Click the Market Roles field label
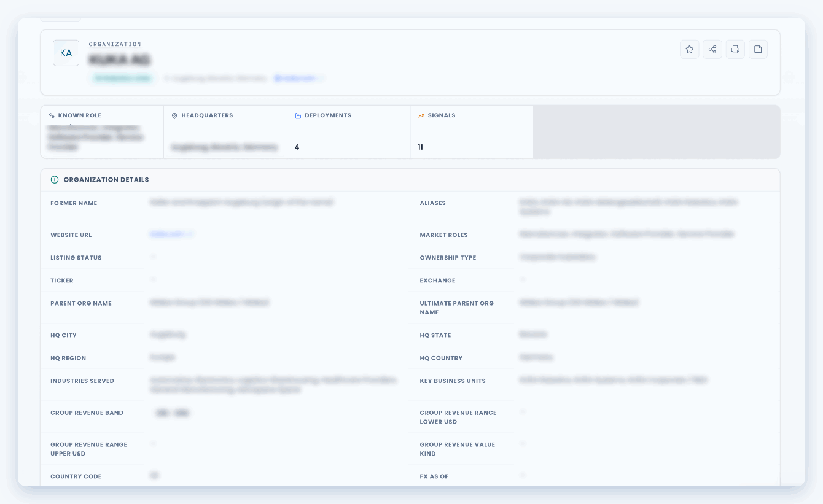 444,235
